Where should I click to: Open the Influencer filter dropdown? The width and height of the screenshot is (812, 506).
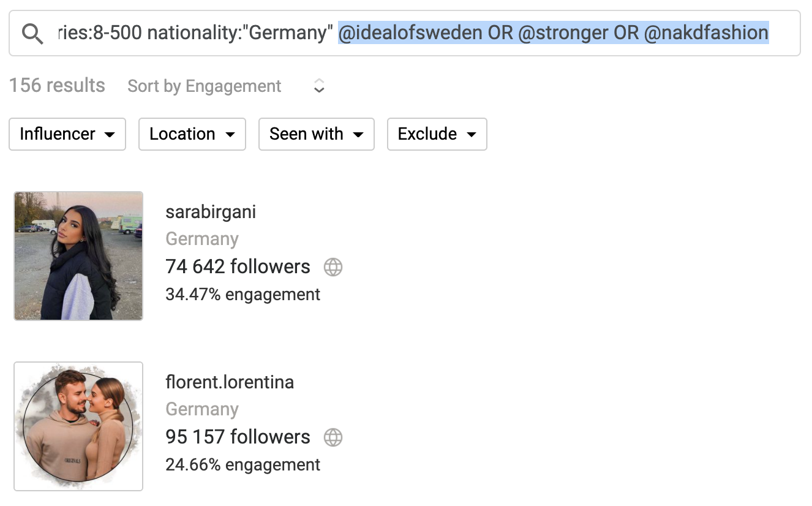pyautogui.click(x=67, y=134)
